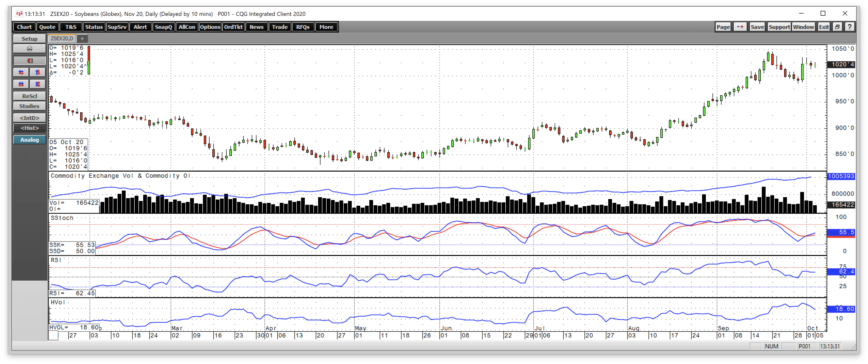Click the Page button
The image size is (868, 364).
click(x=723, y=27)
